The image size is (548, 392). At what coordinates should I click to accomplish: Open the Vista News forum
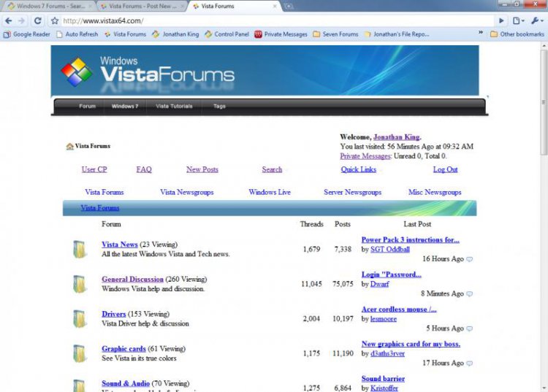(x=120, y=245)
